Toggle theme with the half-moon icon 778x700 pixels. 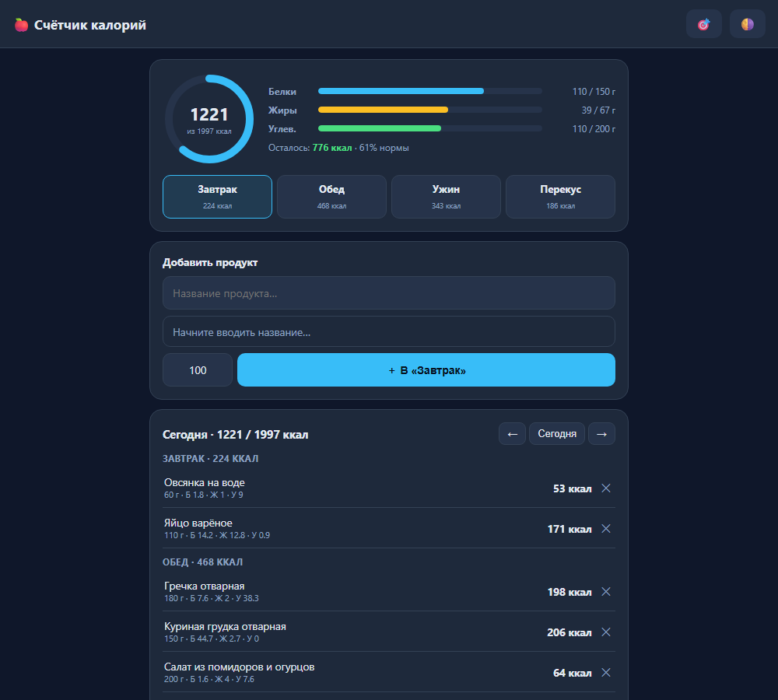tap(747, 24)
